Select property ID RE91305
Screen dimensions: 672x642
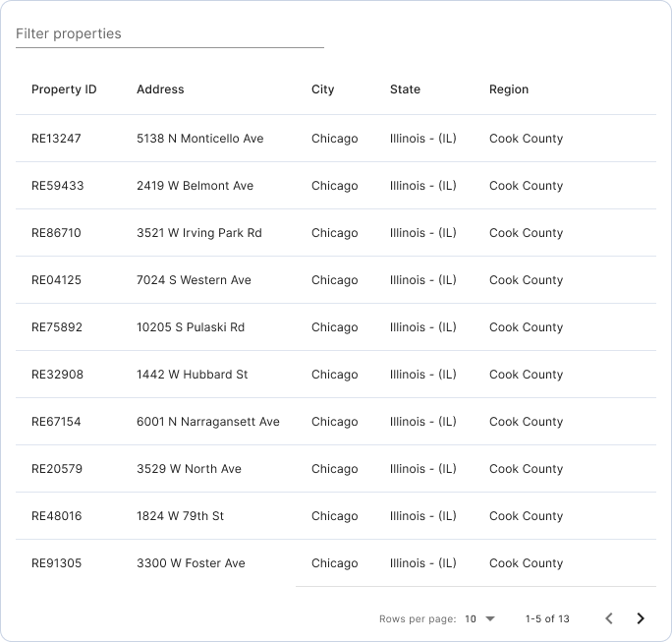(56, 563)
